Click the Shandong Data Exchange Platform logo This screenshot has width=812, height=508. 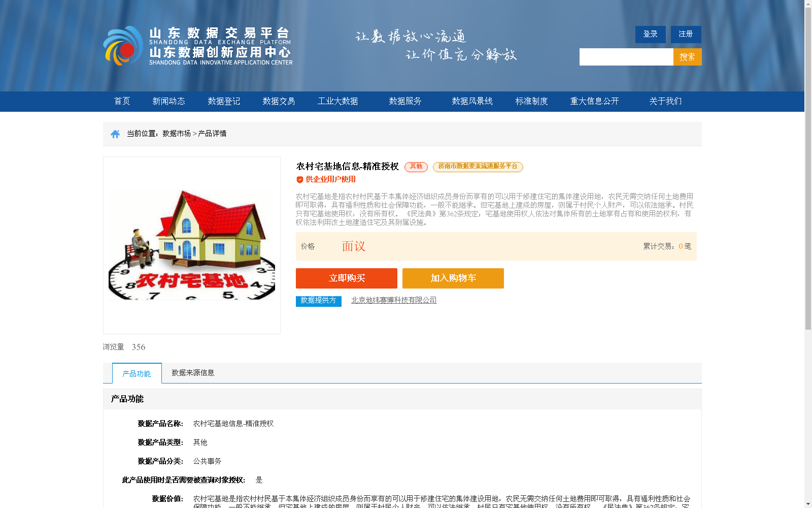[x=198, y=46]
